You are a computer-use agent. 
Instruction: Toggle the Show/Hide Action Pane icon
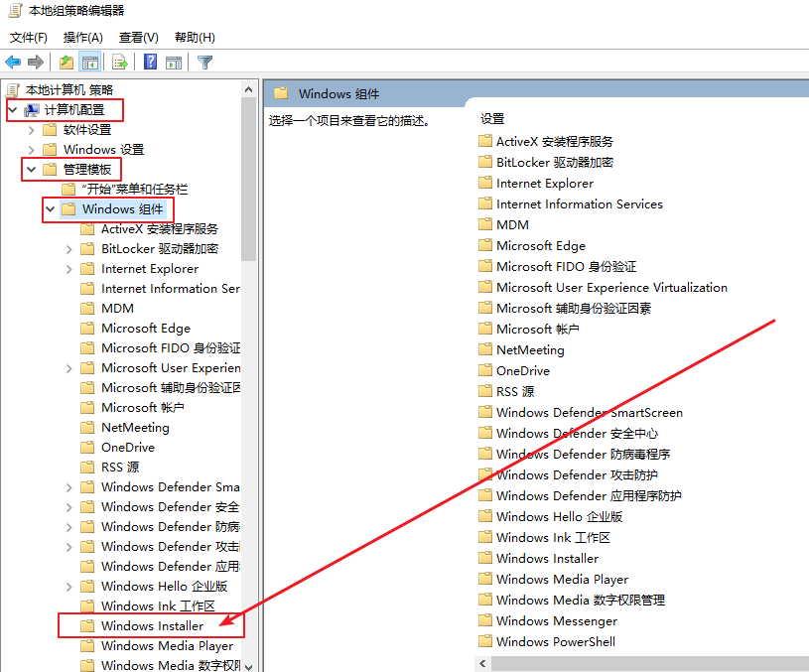click(174, 63)
